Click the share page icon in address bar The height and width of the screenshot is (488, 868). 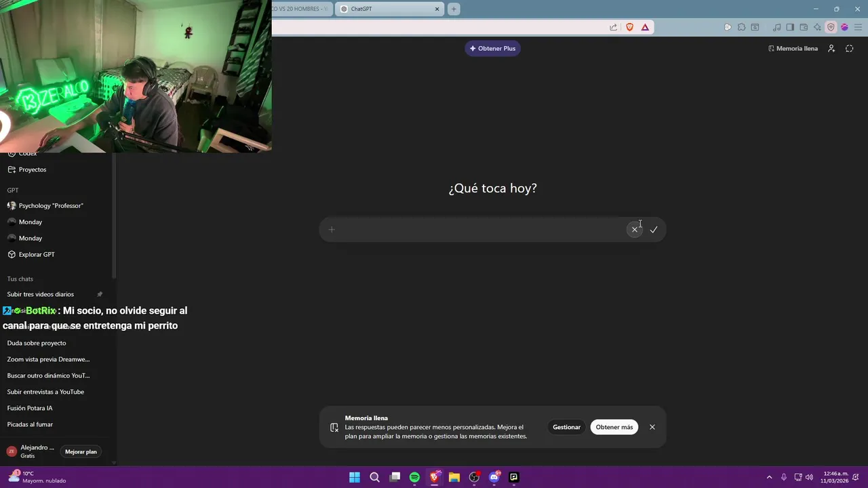[614, 27]
